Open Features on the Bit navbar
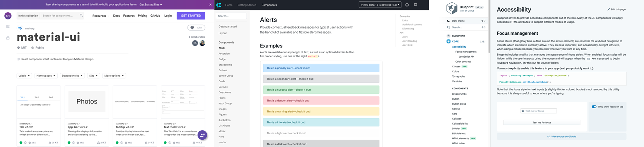The height and width of the screenshot is (147, 644). click(129, 16)
